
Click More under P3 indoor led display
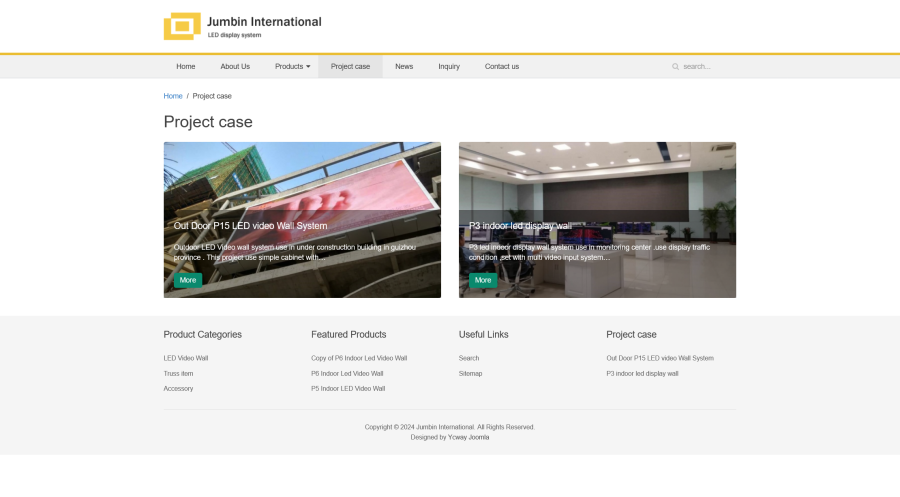[x=483, y=280]
